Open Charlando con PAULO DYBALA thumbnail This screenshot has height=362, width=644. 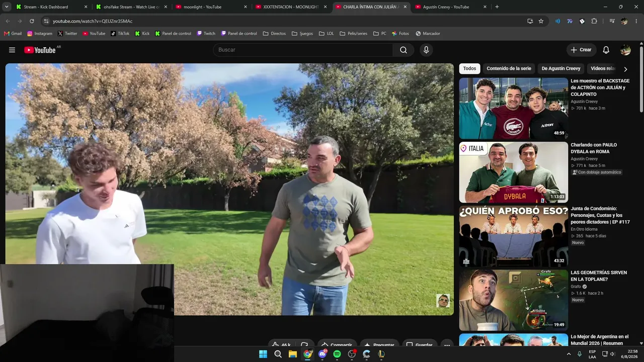coord(513,172)
